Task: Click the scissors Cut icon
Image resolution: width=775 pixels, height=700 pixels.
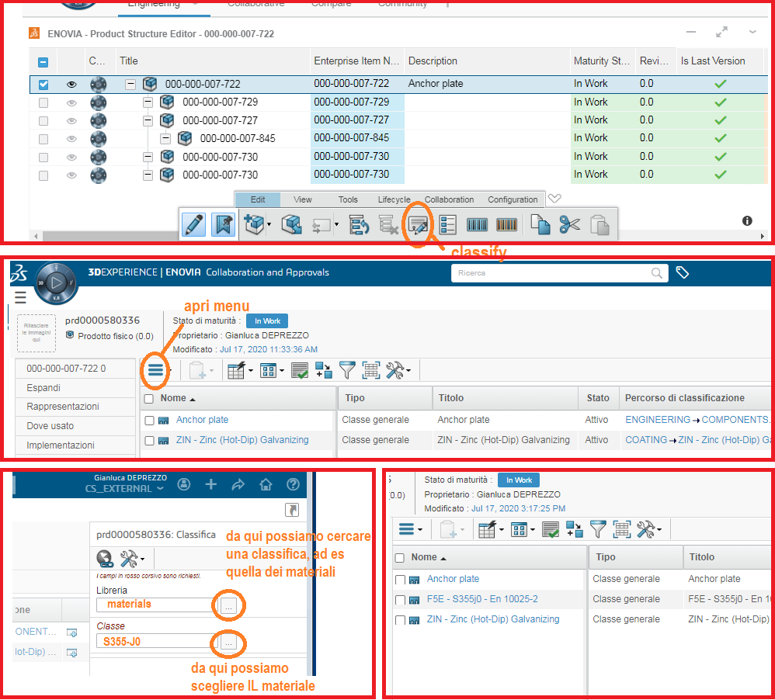Action: [569, 225]
